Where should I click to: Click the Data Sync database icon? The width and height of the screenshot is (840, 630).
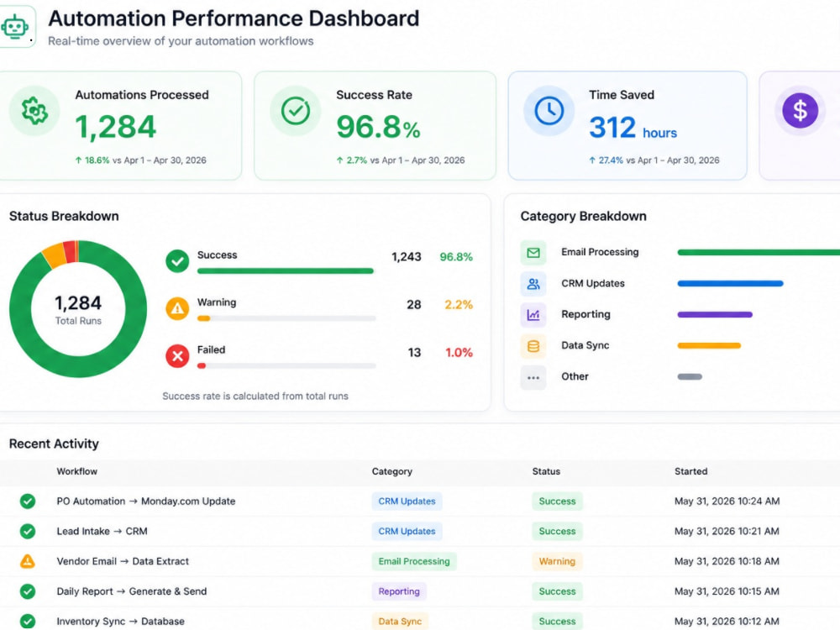coord(533,346)
